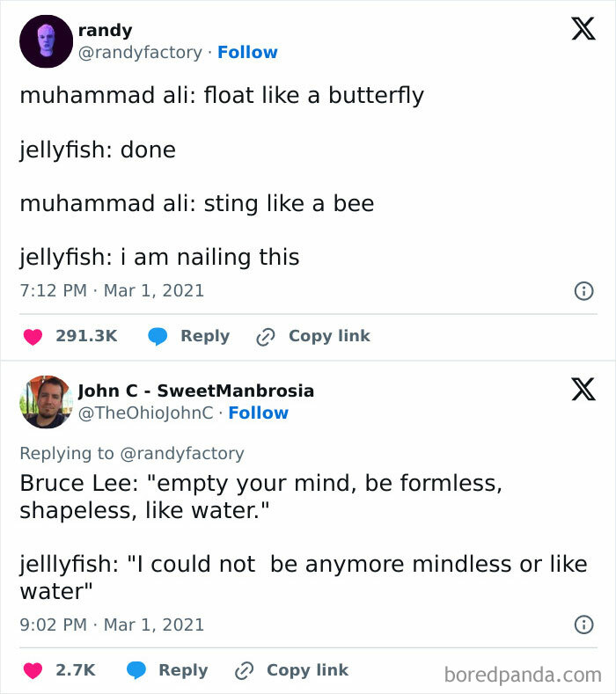Like randy's tweet with the heart icon
This screenshot has width=616, height=694.
pyautogui.click(x=33, y=336)
